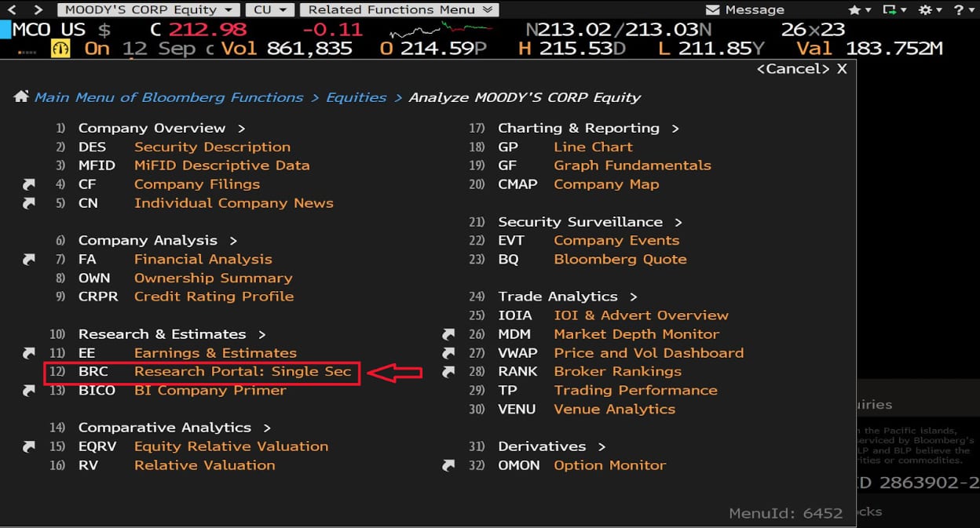Screen dimensions: 980x528
Task: Open the MOODY'S CORP Equity dropdown
Action: [149, 9]
